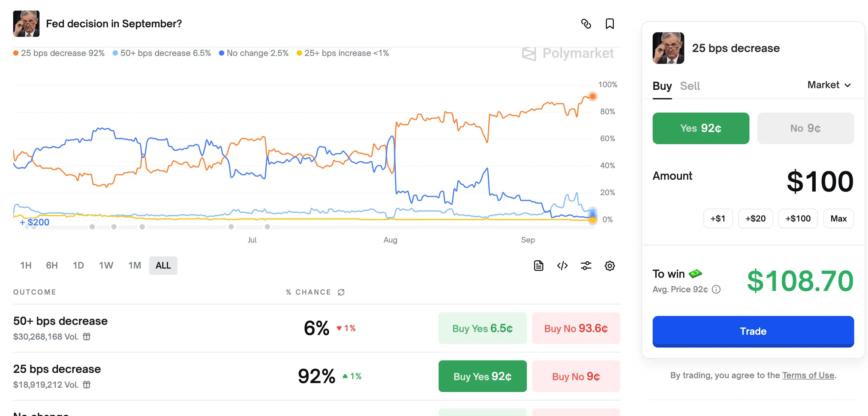Click the $100 amount input field
Image resolution: width=868 pixels, height=416 pixels.
[x=820, y=182]
